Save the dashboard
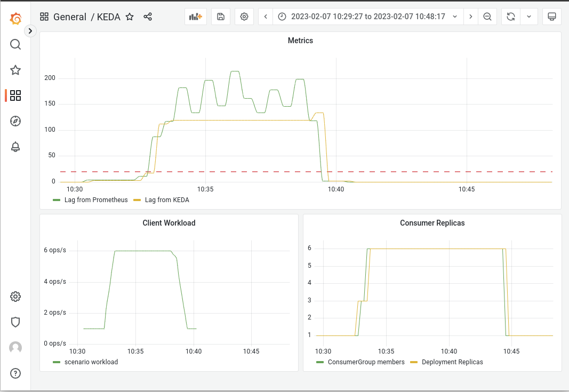This screenshot has height=392, width=569. tap(221, 17)
